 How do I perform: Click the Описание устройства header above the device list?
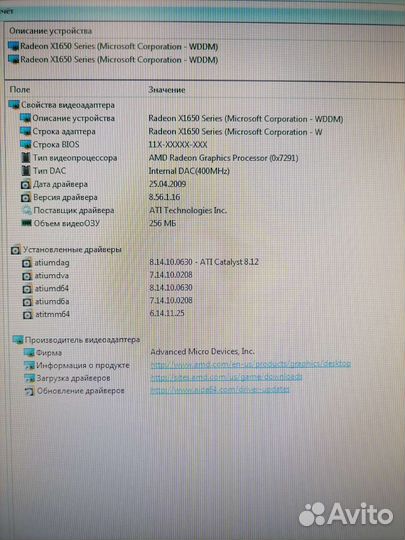pos(51,31)
